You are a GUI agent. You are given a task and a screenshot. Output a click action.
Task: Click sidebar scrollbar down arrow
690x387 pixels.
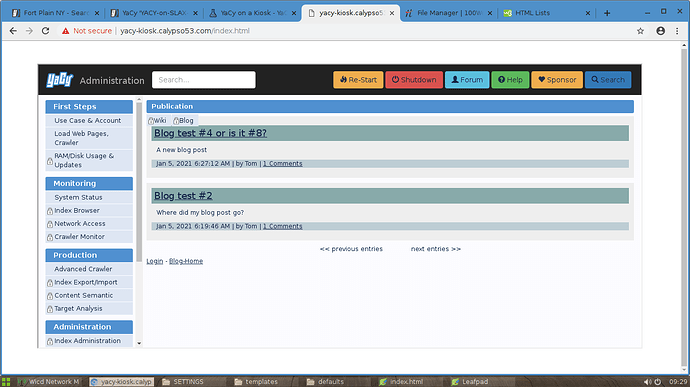(139, 343)
